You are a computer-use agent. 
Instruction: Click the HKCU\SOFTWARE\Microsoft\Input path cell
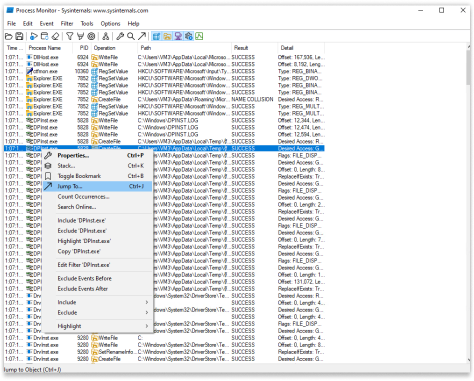(x=183, y=71)
